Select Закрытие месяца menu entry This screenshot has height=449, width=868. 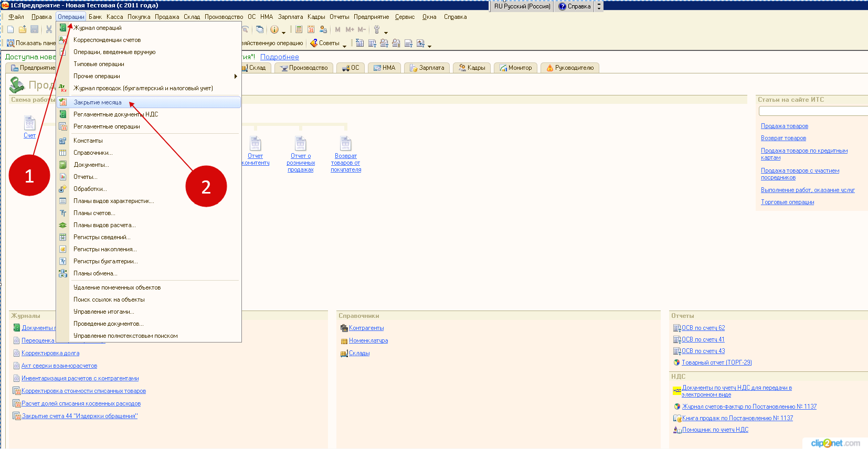point(149,102)
